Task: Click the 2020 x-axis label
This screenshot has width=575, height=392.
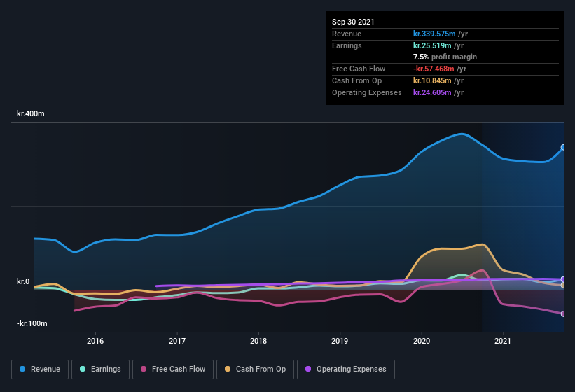Action: (x=422, y=341)
